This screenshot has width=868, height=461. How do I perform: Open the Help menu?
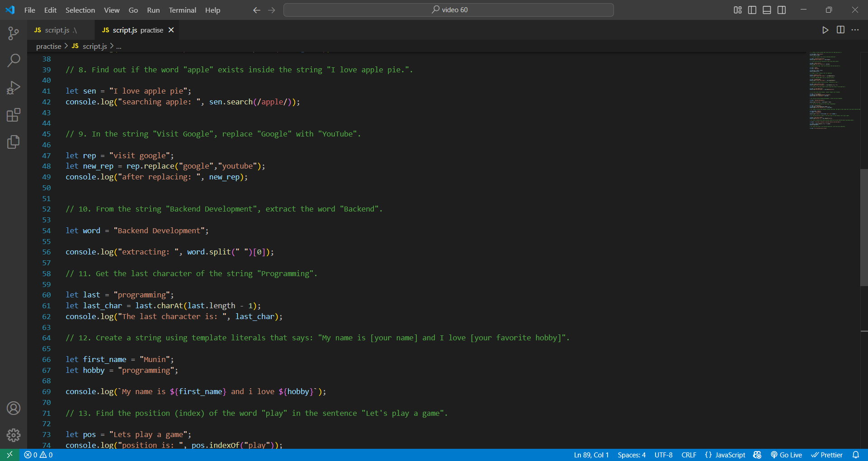coord(212,10)
